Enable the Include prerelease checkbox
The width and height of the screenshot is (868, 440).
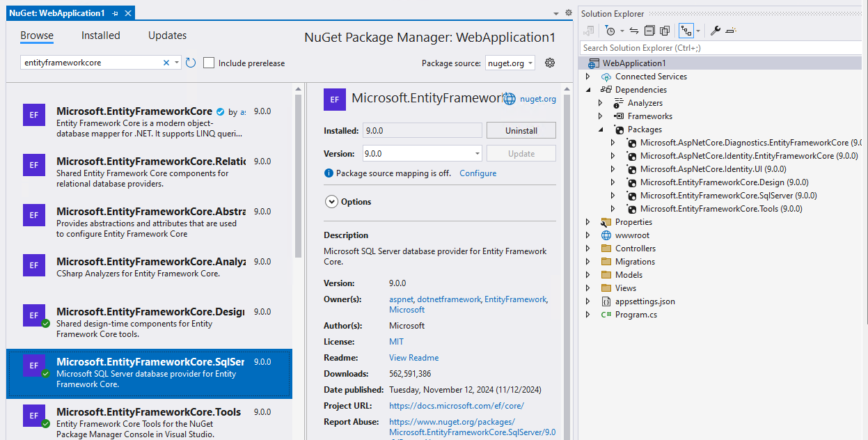(208, 63)
